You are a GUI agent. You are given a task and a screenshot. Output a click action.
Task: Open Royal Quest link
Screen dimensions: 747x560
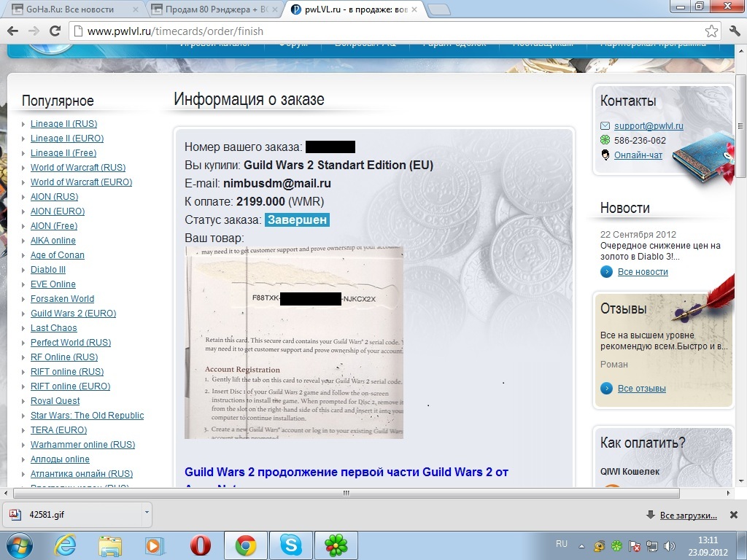point(55,401)
